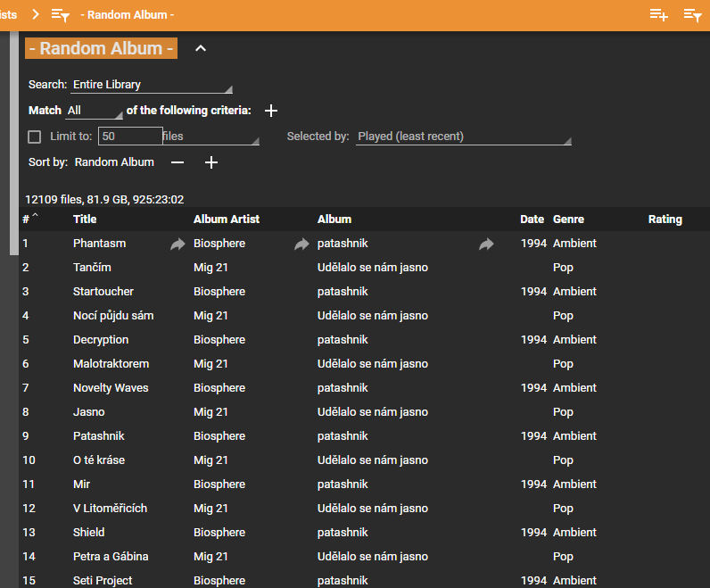Open the files unit dropdown
This screenshot has width=710, height=588.
coord(211,137)
